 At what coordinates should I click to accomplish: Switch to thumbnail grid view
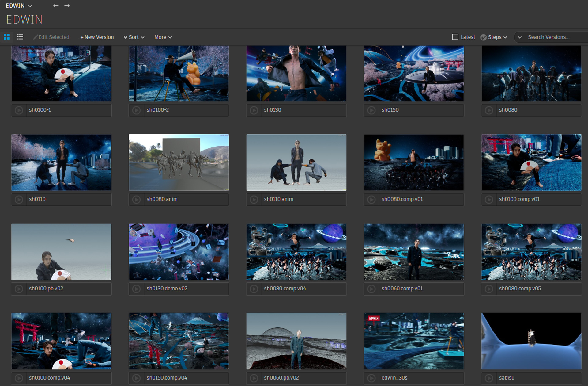point(7,37)
